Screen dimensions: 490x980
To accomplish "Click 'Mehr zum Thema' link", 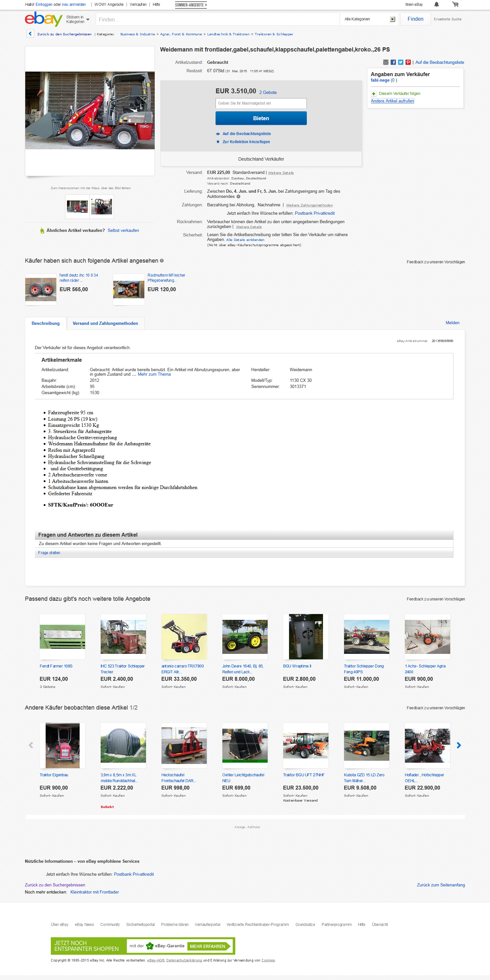I will click(154, 374).
